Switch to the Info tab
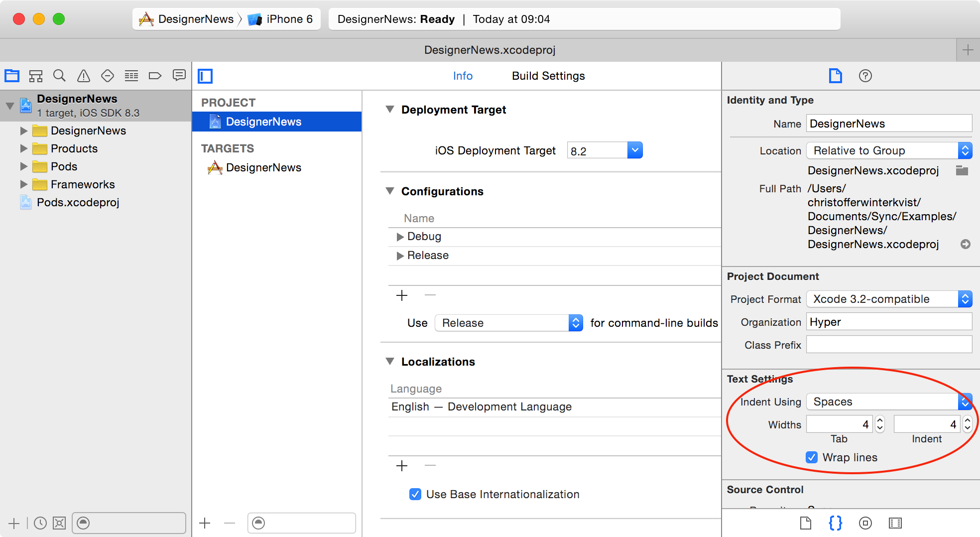 click(463, 76)
